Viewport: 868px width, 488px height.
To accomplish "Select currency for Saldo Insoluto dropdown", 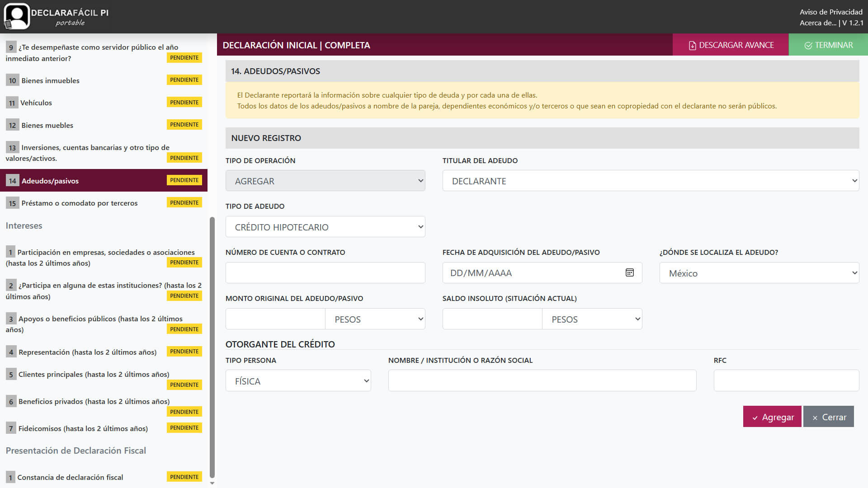I will 592,319.
